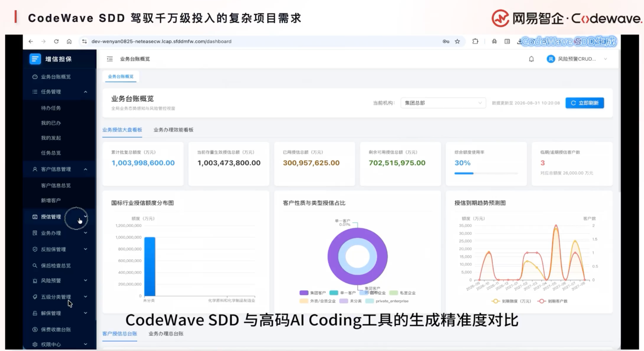Toggle 私营企业 legend item
The height and width of the screenshot is (351, 644).
[402, 293]
